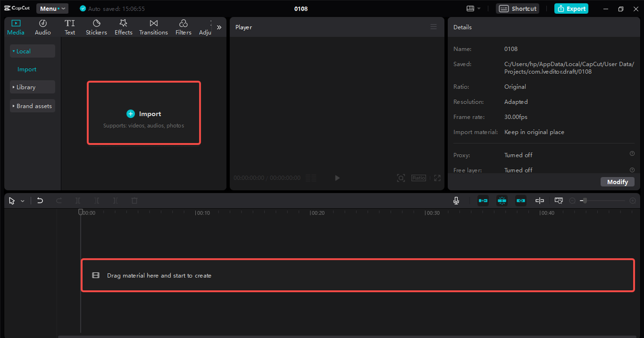Viewport: 644px width, 338px height.
Task: Expand the Library section
Action: click(32, 87)
